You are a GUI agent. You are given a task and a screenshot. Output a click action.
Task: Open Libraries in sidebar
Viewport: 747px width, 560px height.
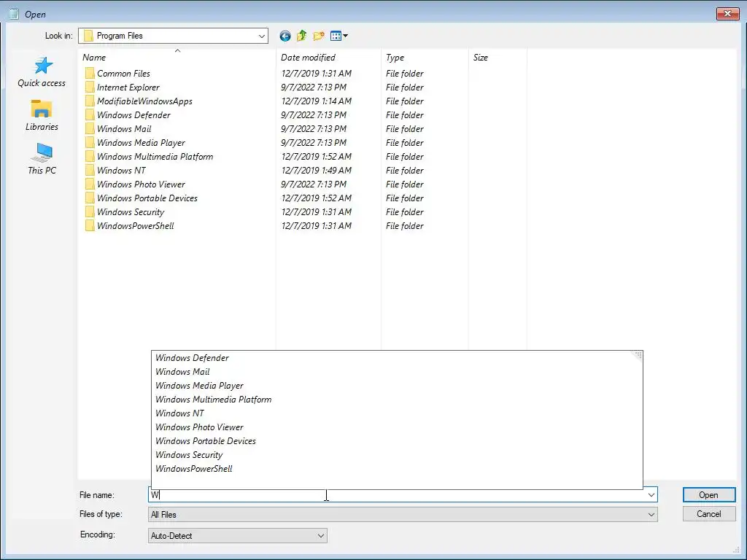coord(42,115)
